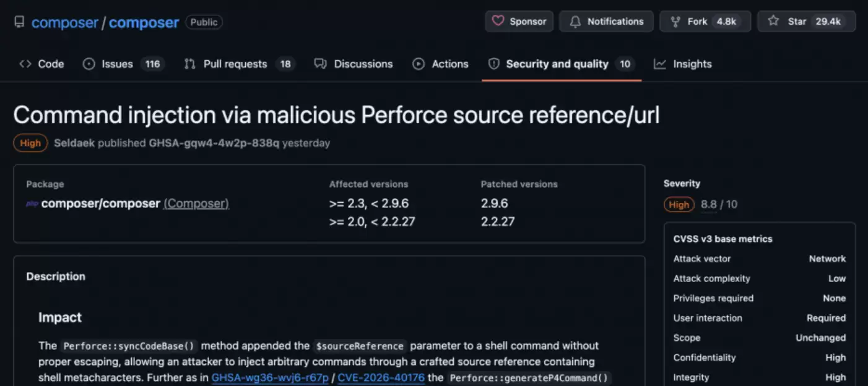Open the GHSA-wg36-wvj6-r67p advisory link
Screen dimensions: 868x386
pyautogui.click(x=270, y=377)
